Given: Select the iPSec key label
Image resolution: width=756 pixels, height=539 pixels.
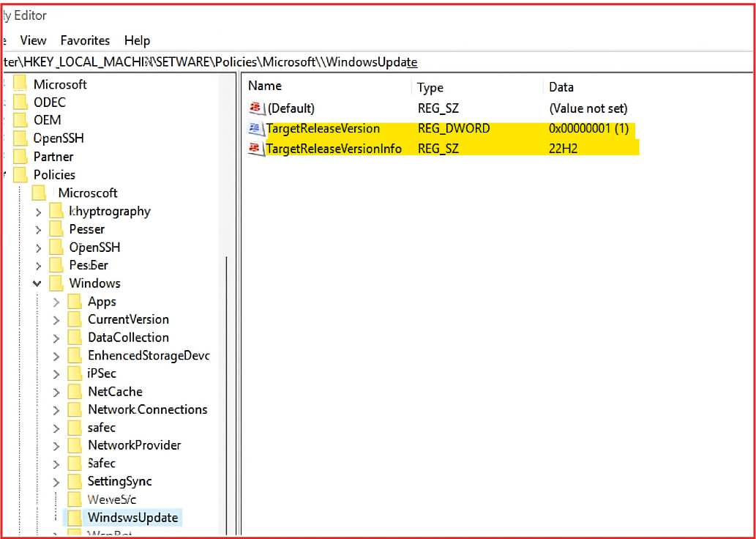Looking at the screenshot, I should click(x=102, y=373).
